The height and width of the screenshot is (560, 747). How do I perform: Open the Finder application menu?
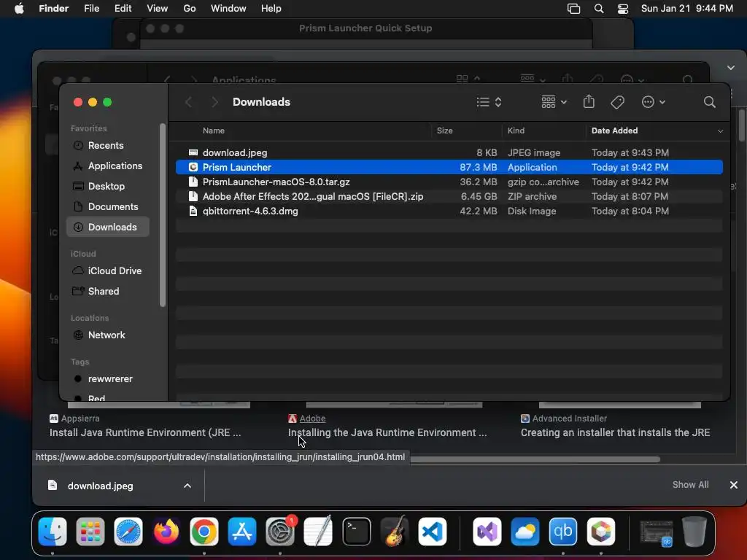coord(53,9)
